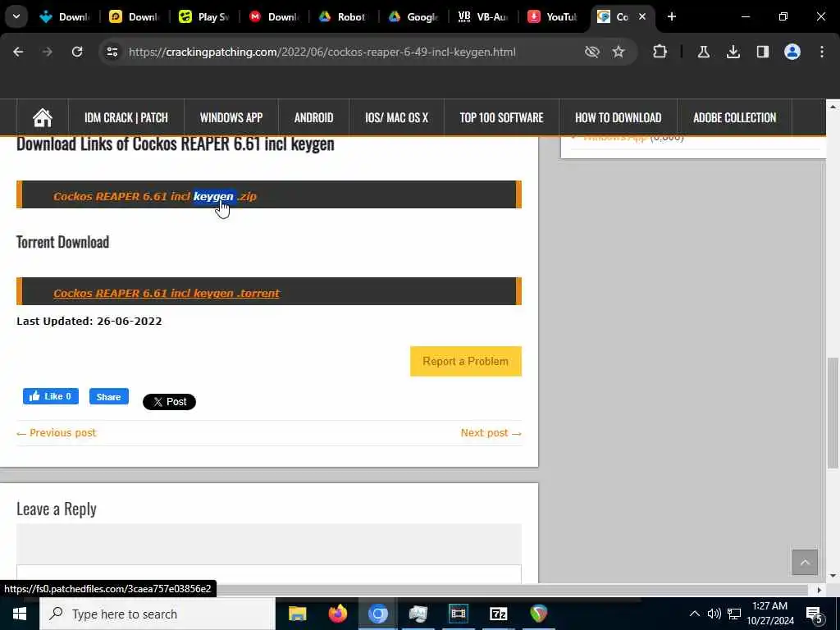
Task: Click the scroll-to-top arrow button
Action: point(805,562)
